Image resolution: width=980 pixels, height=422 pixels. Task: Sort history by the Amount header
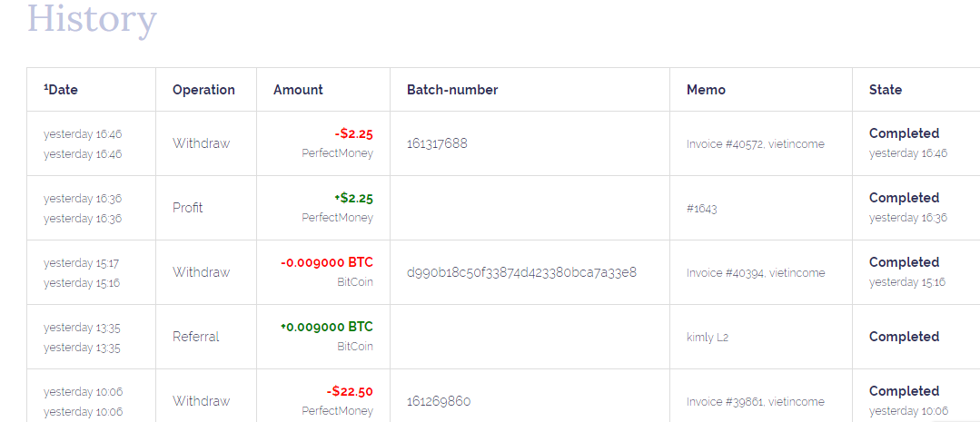(298, 90)
